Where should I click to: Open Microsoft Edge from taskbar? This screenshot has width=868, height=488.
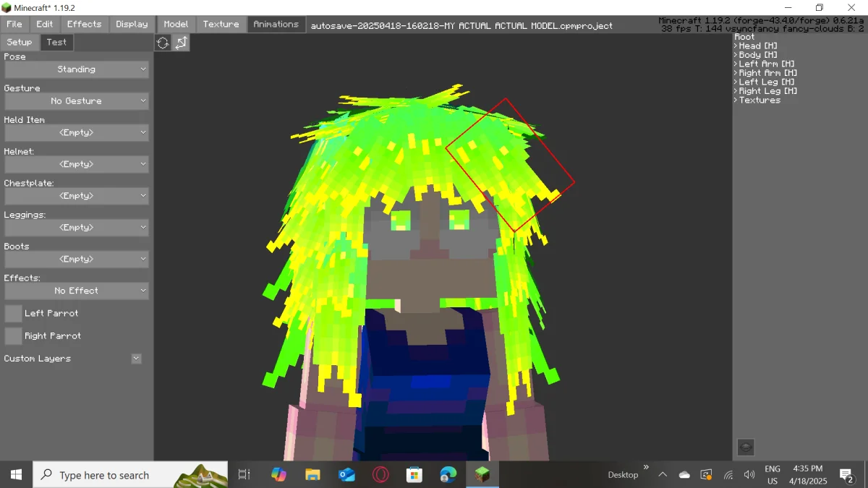click(x=448, y=475)
